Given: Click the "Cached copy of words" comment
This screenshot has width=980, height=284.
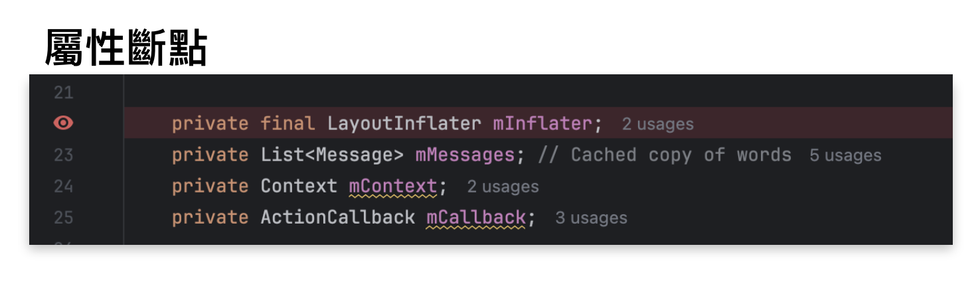Looking at the screenshot, I should coord(664,155).
